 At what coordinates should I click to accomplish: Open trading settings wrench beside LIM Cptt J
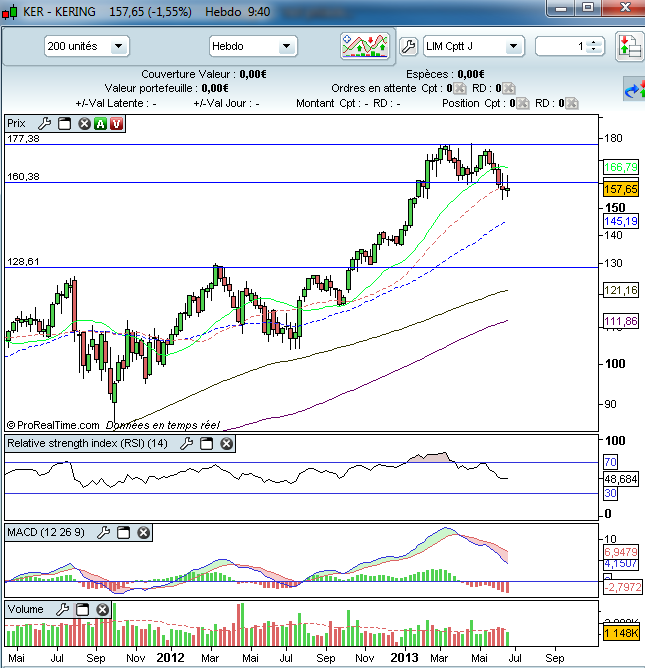tap(408, 46)
